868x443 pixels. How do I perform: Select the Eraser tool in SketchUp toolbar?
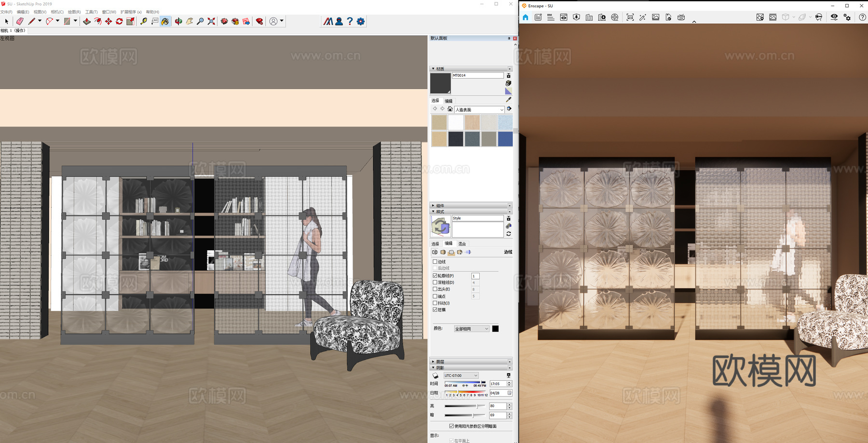tap(20, 21)
